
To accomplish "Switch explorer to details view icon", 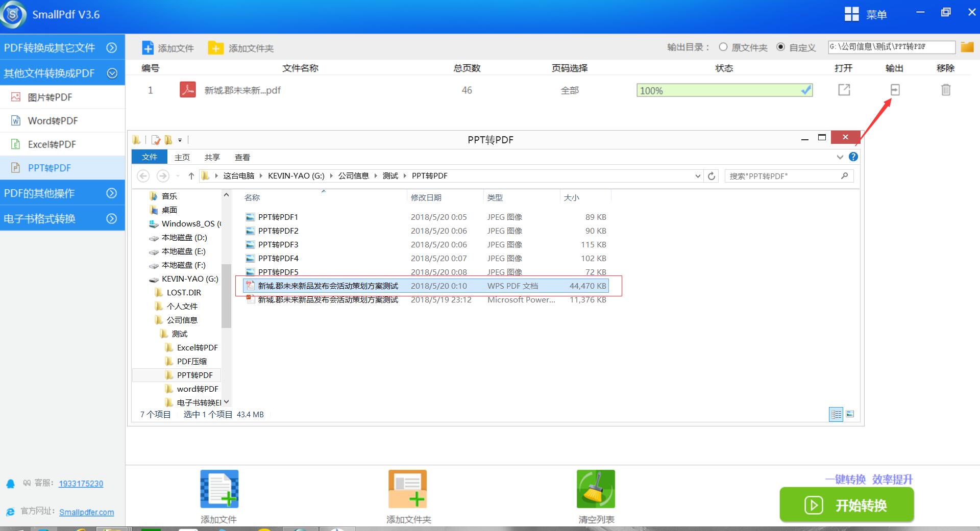I will click(836, 414).
